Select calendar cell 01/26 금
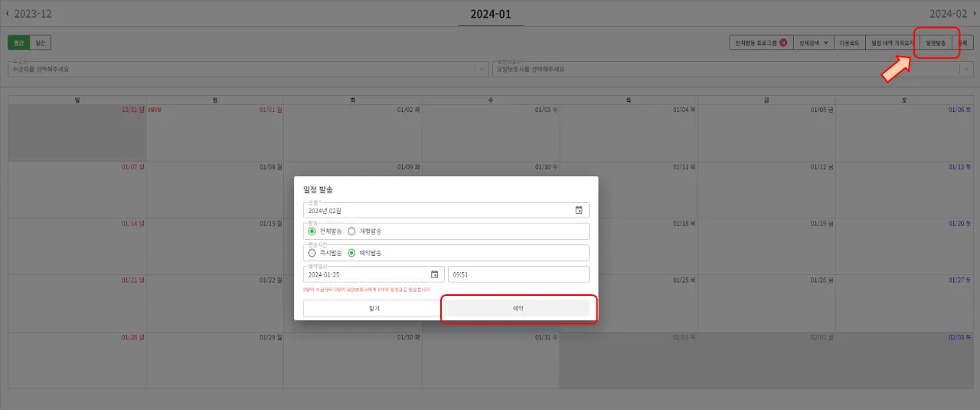The height and width of the screenshot is (410, 980). [x=766, y=303]
